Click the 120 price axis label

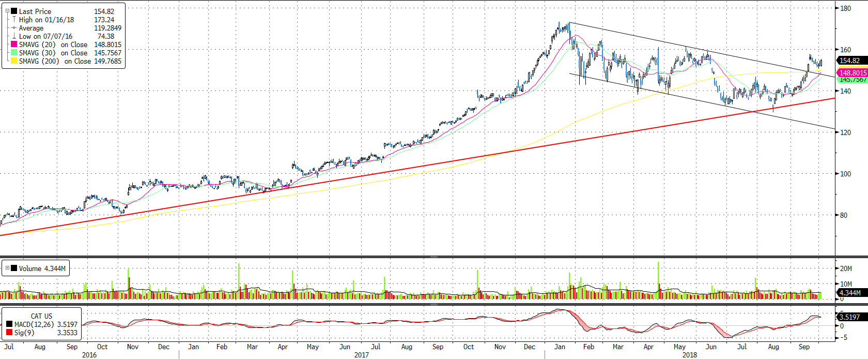click(845, 132)
